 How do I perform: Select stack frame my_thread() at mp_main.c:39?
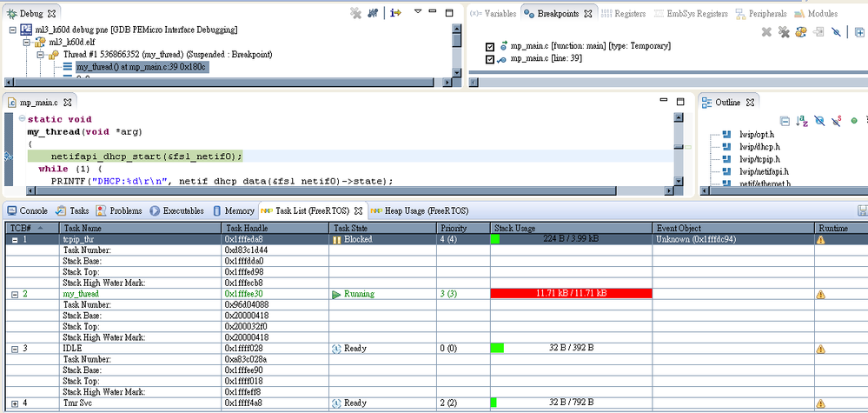tap(142, 67)
